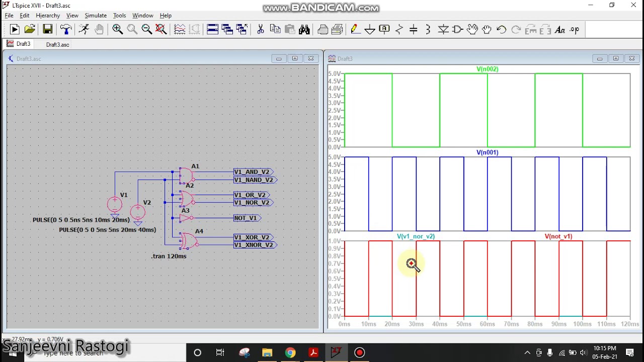Switch to the Draft3 waveform tab

pos(19,44)
